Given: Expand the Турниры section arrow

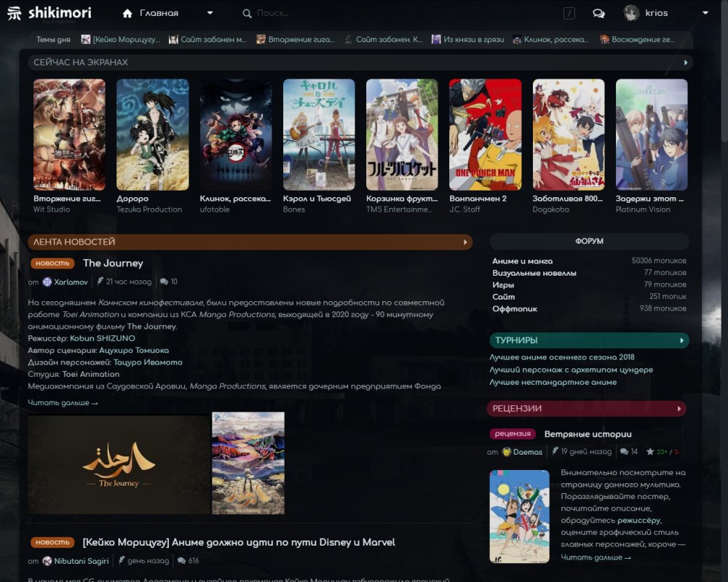Looking at the screenshot, I should pos(681,340).
